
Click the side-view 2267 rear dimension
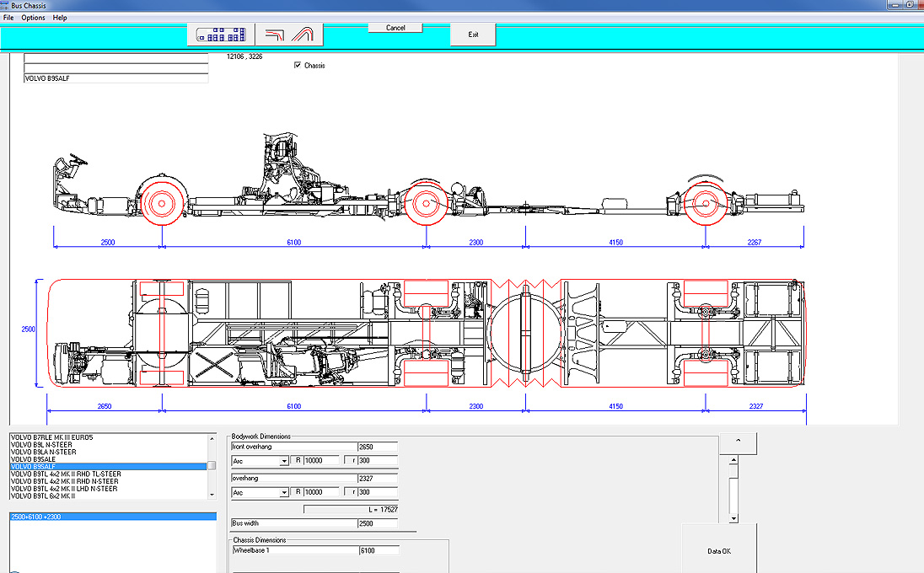[755, 242]
